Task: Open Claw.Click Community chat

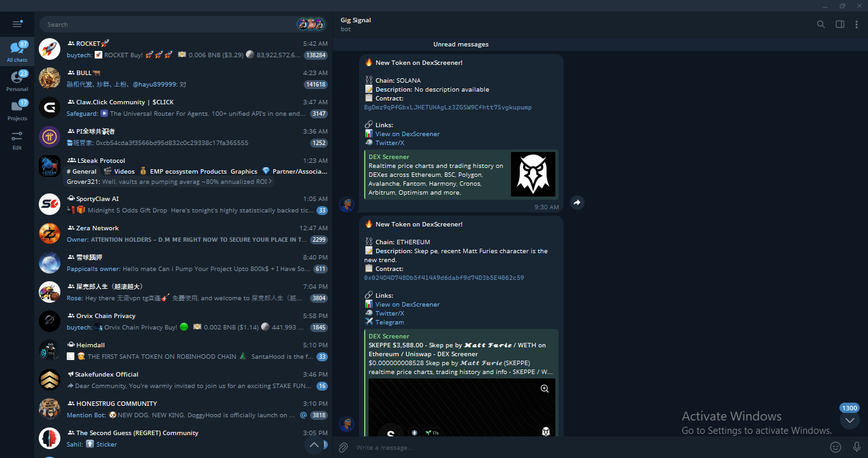Action: 183,108
